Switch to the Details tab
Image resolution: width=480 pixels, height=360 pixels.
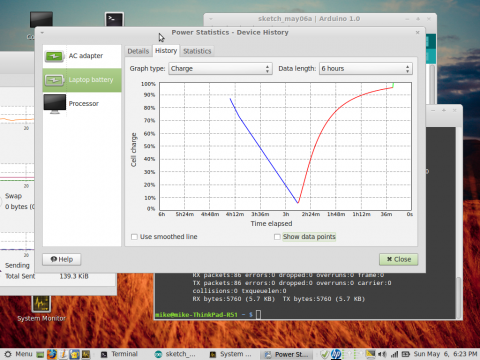click(x=138, y=51)
